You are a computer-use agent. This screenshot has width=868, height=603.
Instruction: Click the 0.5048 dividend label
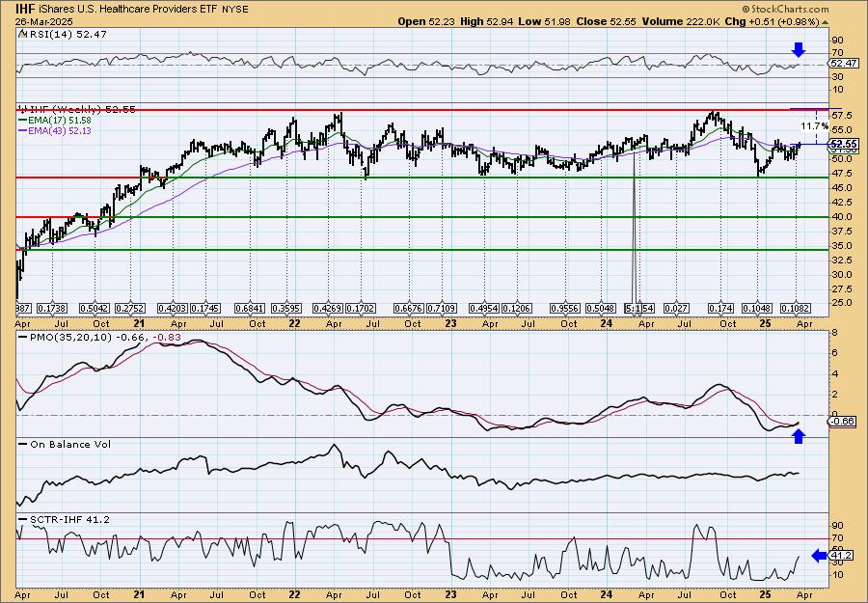tap(601, 308)
